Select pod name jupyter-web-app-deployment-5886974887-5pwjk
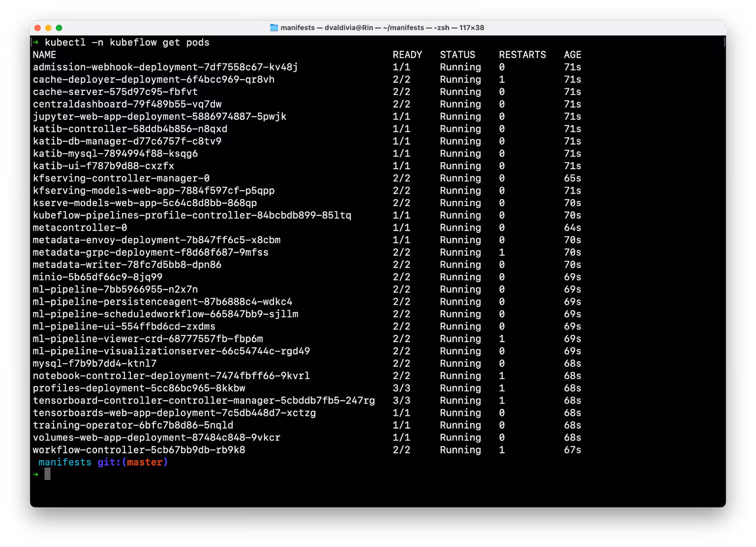Screen dimensions: 756x547 160,116
